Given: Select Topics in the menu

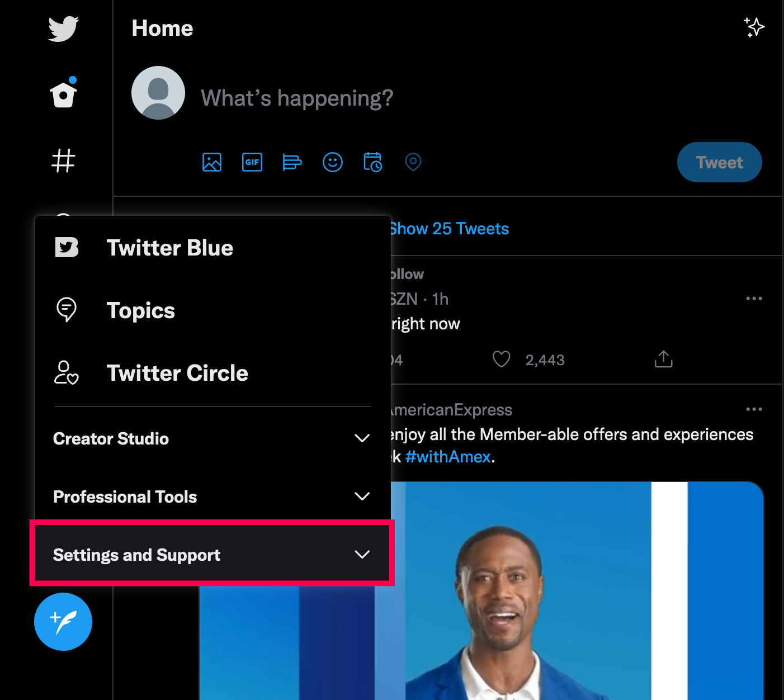Looking at the screenshot, I should click(140, 310).
